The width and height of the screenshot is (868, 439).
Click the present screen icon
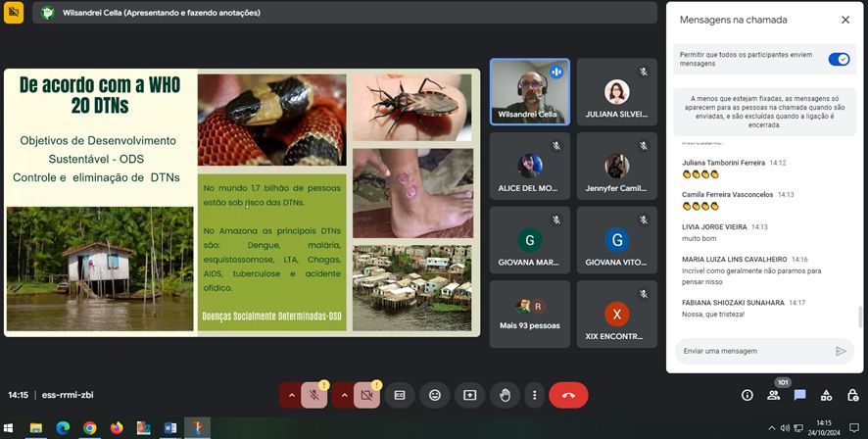click(469, 395)
